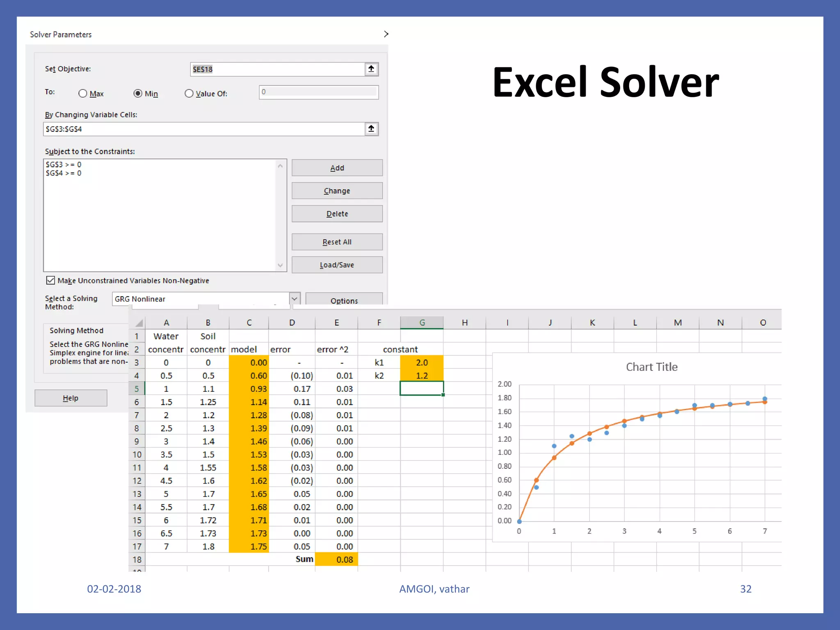
Task: Select the $G$4 >= 0 constraint
Action: (64, 173)
